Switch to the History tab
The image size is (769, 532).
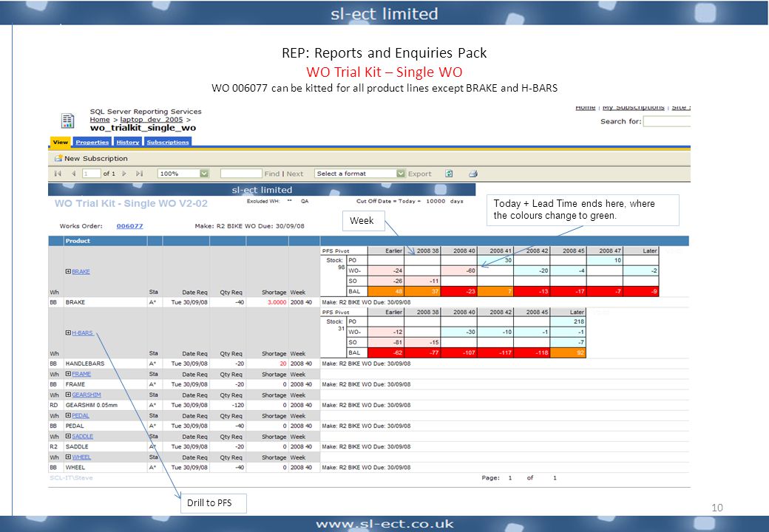click(128, 142)
